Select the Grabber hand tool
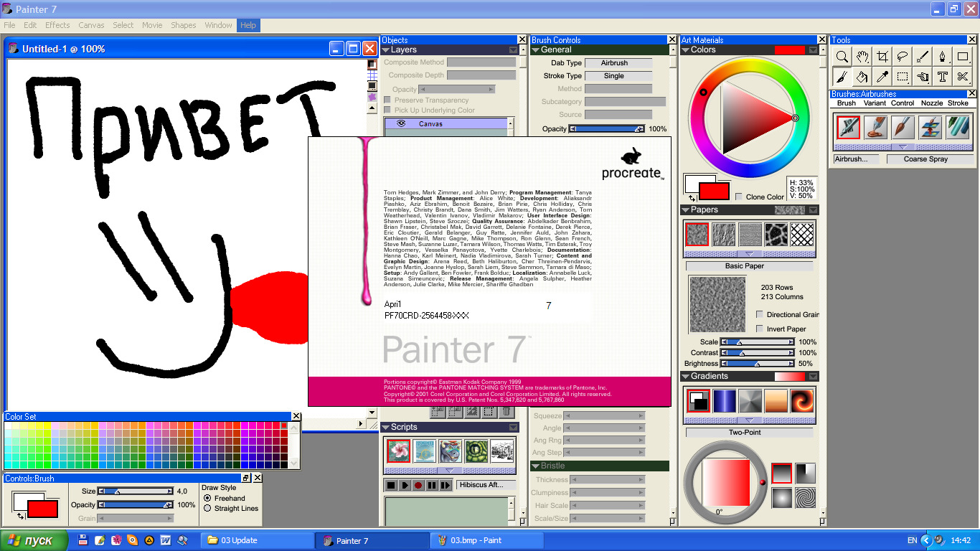Image resolution: width=980 pixels, height=551 pixels. (862, 57)
